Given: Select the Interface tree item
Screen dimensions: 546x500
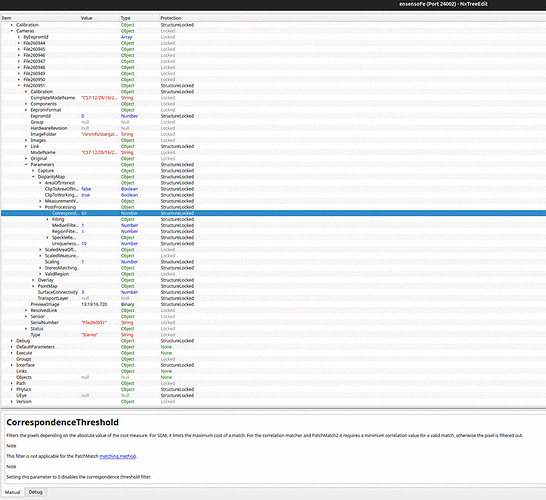Looking at the screenshot, I should coord(25,365).
